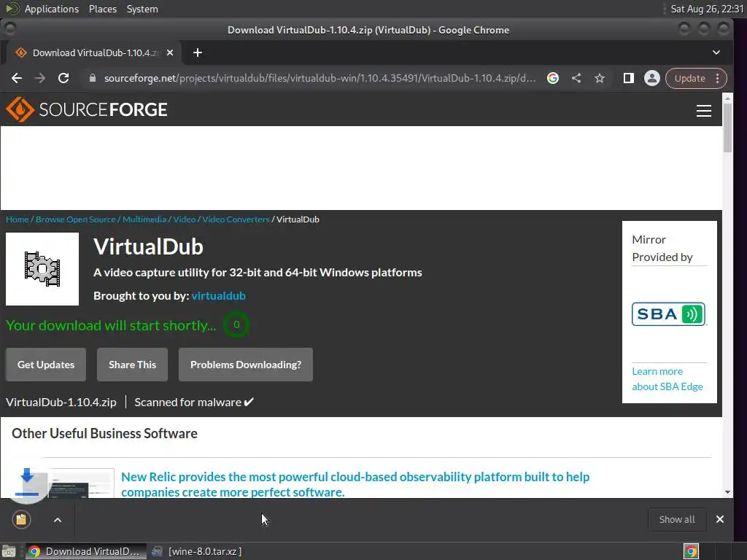The image size is (747, 560).
Task: Click the 'Other Useful Business Software' heading
Action: [x=105, y=433]
